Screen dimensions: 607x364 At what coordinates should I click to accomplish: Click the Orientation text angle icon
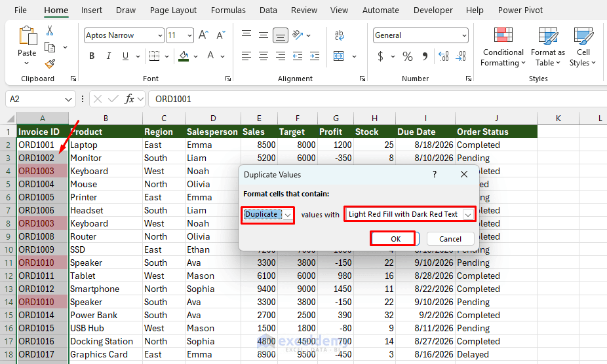tap(298, 35)
